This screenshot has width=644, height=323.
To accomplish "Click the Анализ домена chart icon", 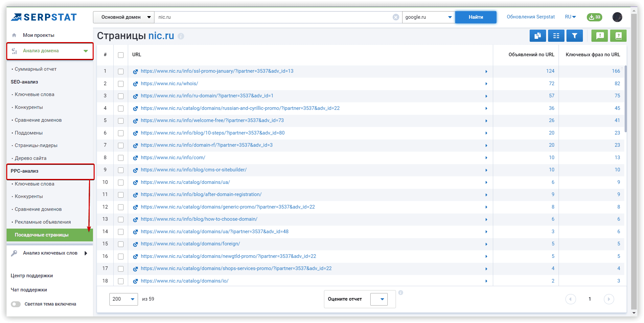I will pos(14,51).
